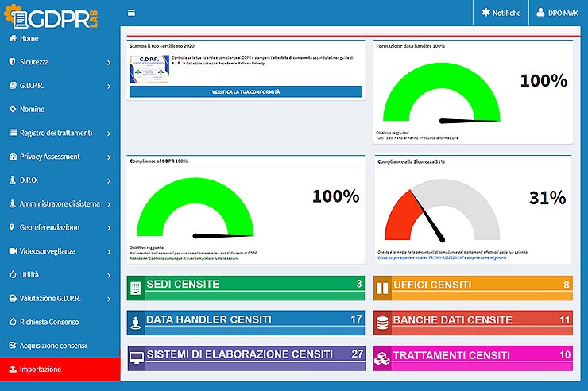
Task: Click the Sedi Censite building icon
Action: [x=135, y=287]
